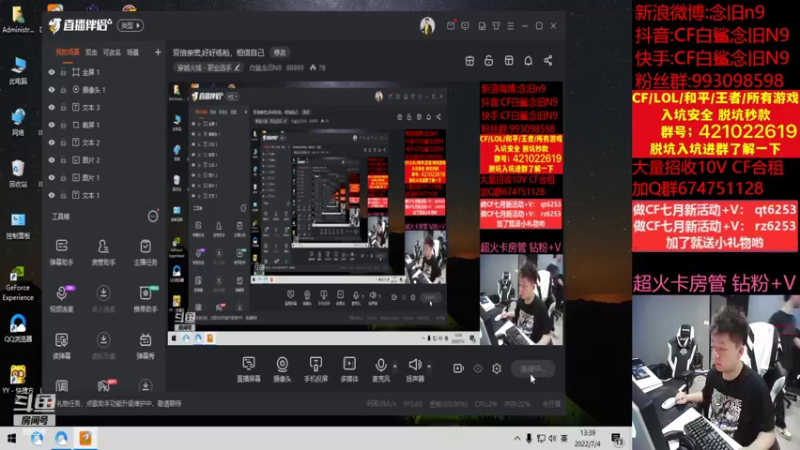This screenshot has height=450, width=800.
Task: Click the bell notification icon above the preview
Action: point(528,61)
